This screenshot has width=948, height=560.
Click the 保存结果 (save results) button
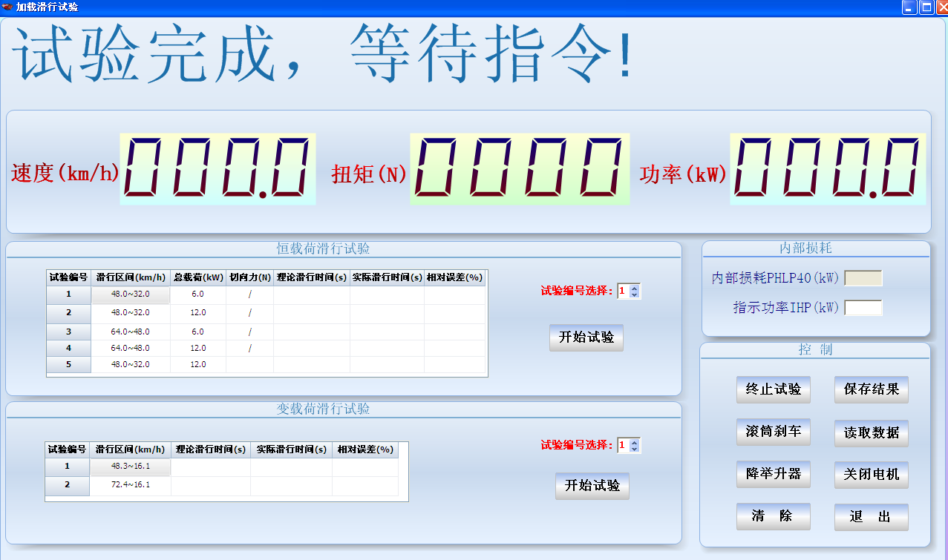tap(870, 389)
